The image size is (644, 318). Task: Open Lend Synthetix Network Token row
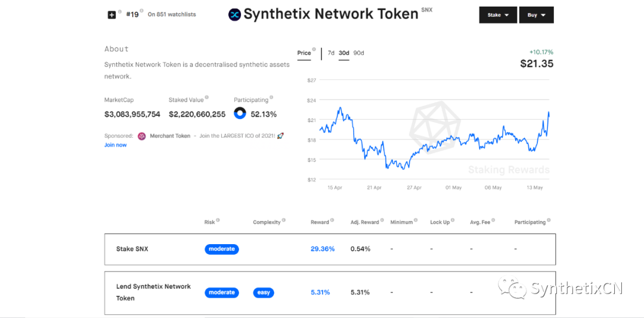[x=153, y=292]
